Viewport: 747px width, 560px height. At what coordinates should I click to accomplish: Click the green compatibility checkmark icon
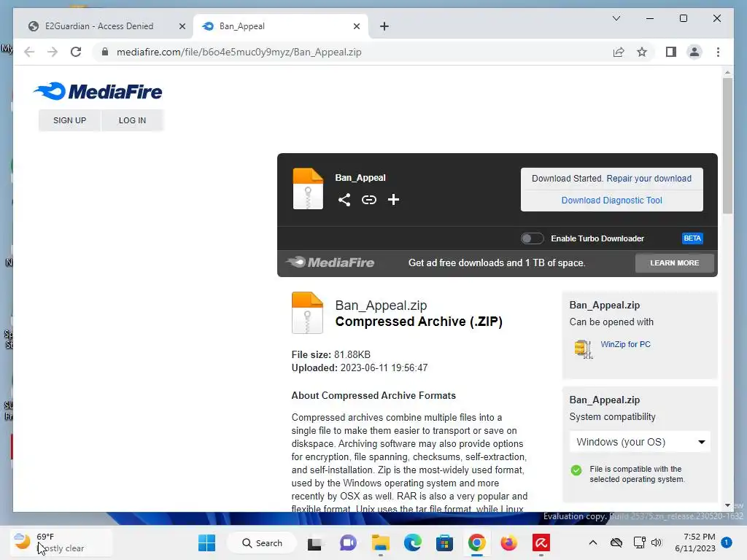576,470
